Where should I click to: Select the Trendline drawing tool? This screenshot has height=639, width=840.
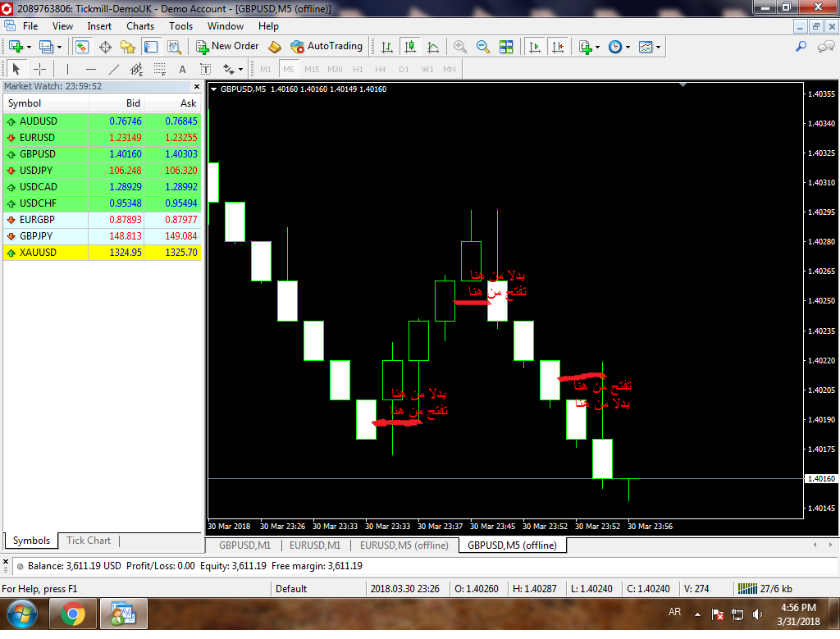tap(114, 69)
